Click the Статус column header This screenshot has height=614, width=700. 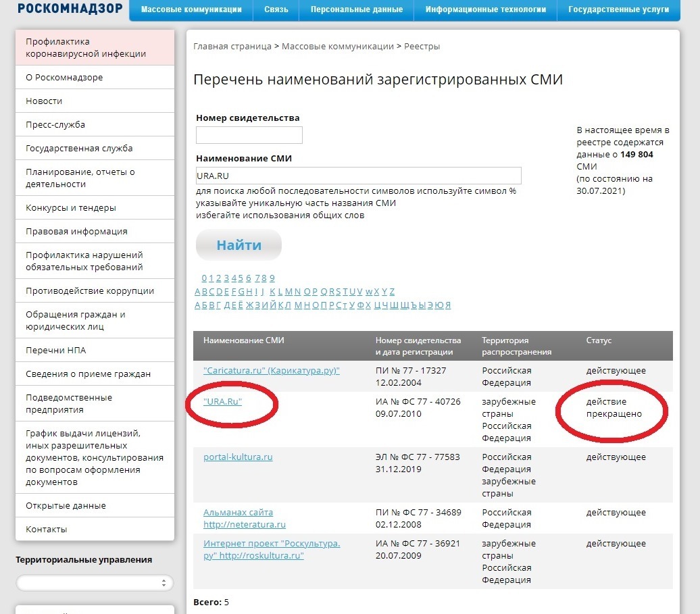(599, 340)
